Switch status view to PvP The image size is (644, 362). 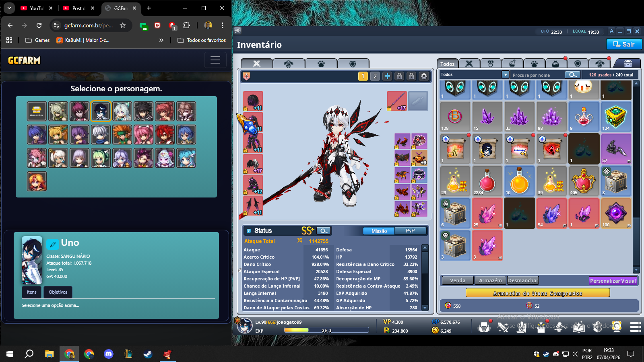[410, 231]
